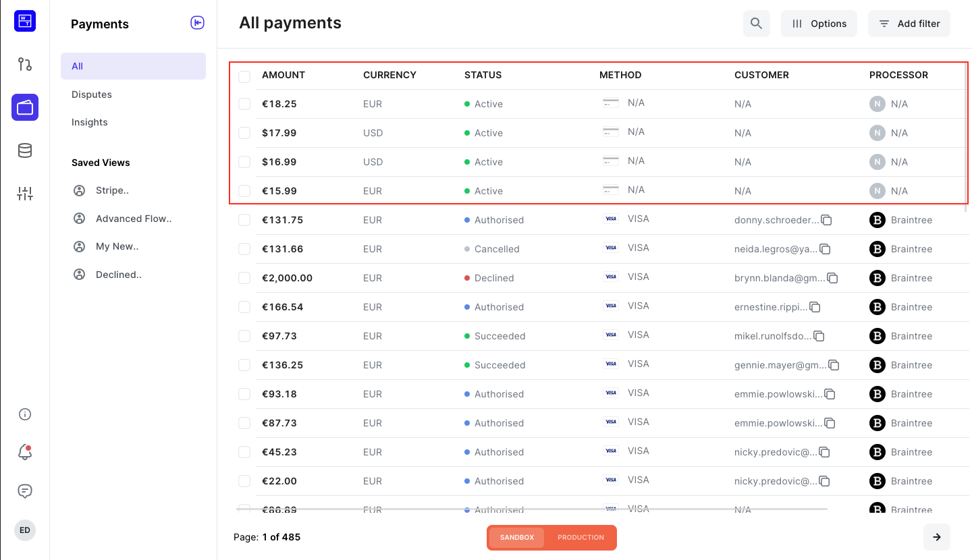Open the Insights section
Screen dimensions: 972x560
[90, 122]
